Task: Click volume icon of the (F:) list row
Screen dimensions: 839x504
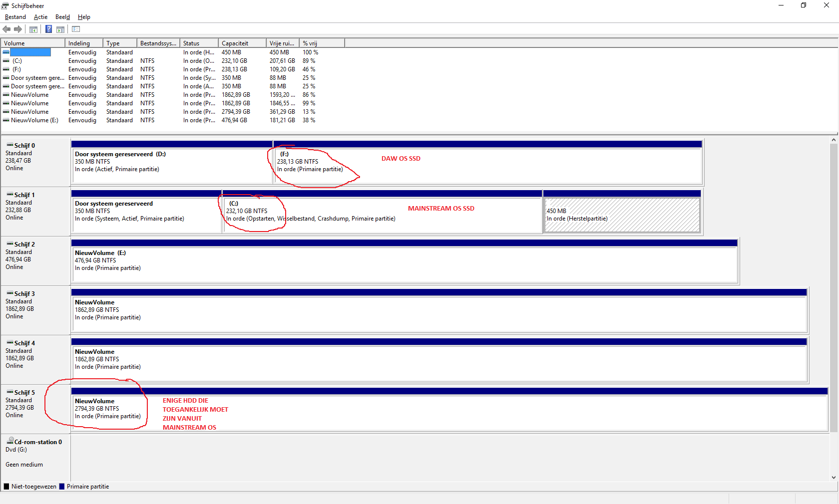Action: pos(6,69)
